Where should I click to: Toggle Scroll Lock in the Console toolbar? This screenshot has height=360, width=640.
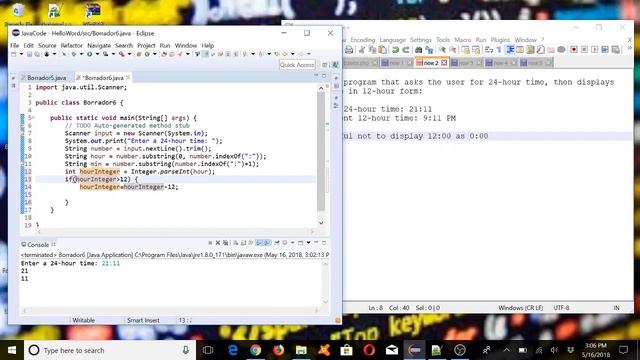pyautogui.click(x=244, y=243)
